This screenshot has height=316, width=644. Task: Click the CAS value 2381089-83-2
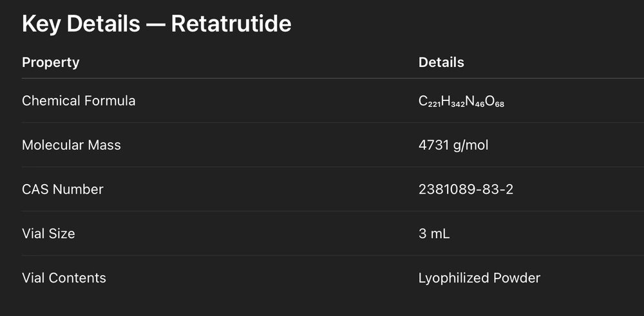pyautogui.click(x=466, y=189)
